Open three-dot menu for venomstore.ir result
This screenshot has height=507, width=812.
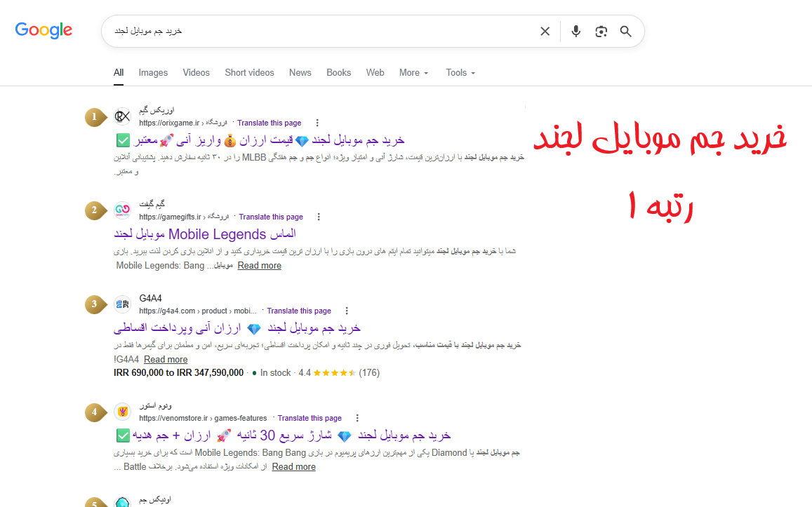click(357, 418)
